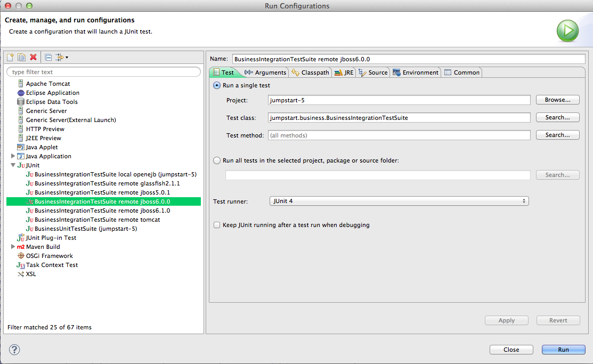Screen dimensions: 593x364
Task: Click the folder path field under Run all tests
Action: pyautogui.click(x=378, y=175)
